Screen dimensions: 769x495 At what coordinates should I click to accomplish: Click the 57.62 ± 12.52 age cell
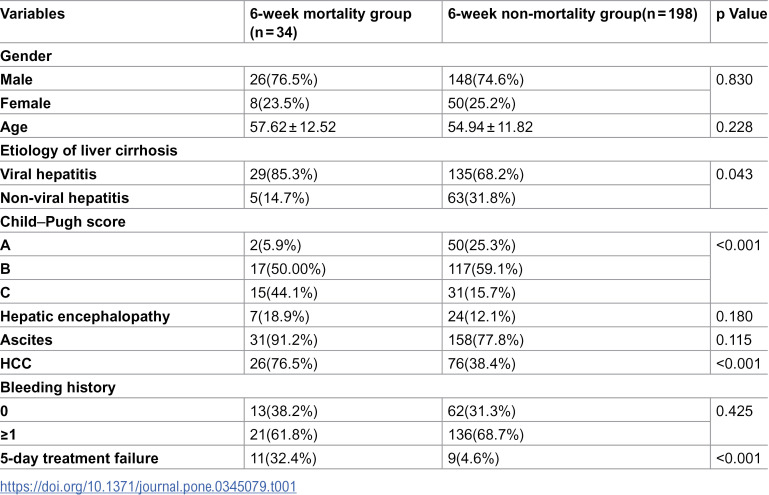pyautogui.click(x=293, y=127)
